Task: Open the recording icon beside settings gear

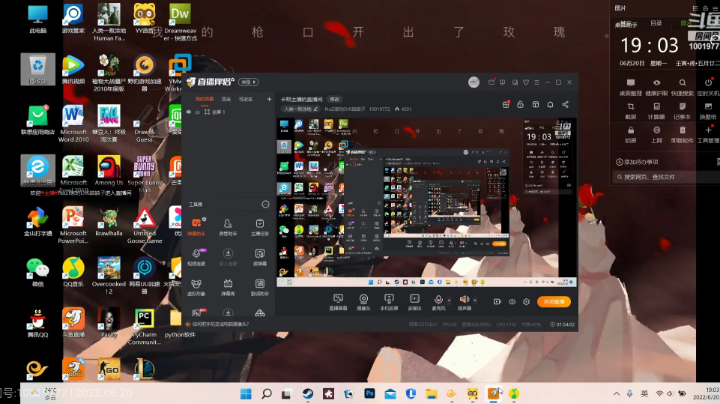Action: click(497, 302)
